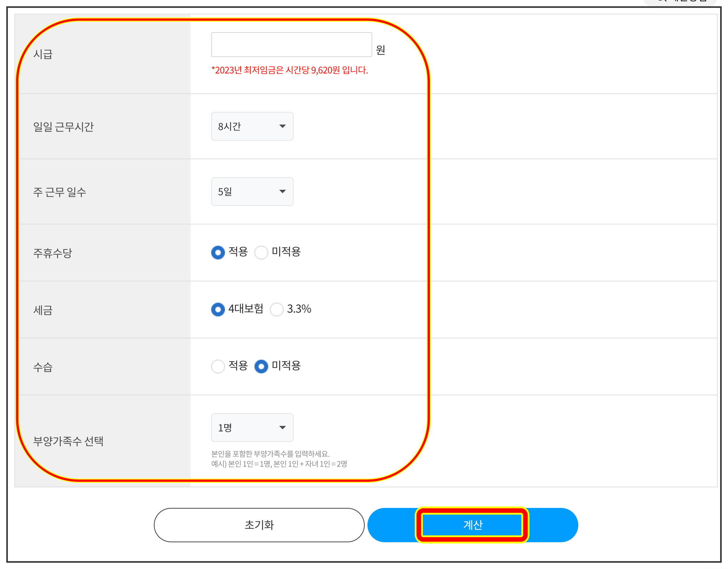The height and width of the screenshot is (569, 728).
Task: Click the 세금 row label
Action: click(x=43, y=310)
